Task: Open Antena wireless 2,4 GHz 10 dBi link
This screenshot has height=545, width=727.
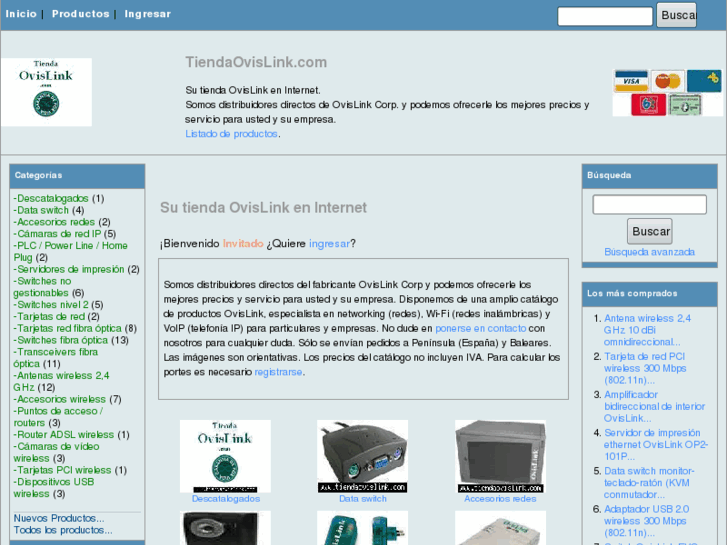Action: [647, 330]
